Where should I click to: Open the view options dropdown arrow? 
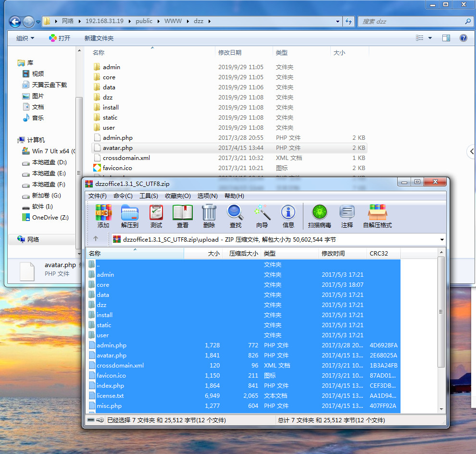tap(430, 38)
